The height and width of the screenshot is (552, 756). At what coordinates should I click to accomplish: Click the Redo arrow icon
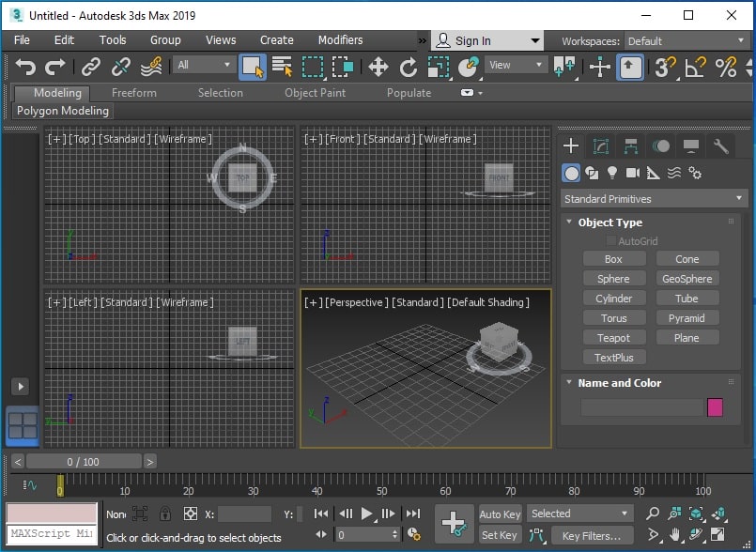(55, 67)
